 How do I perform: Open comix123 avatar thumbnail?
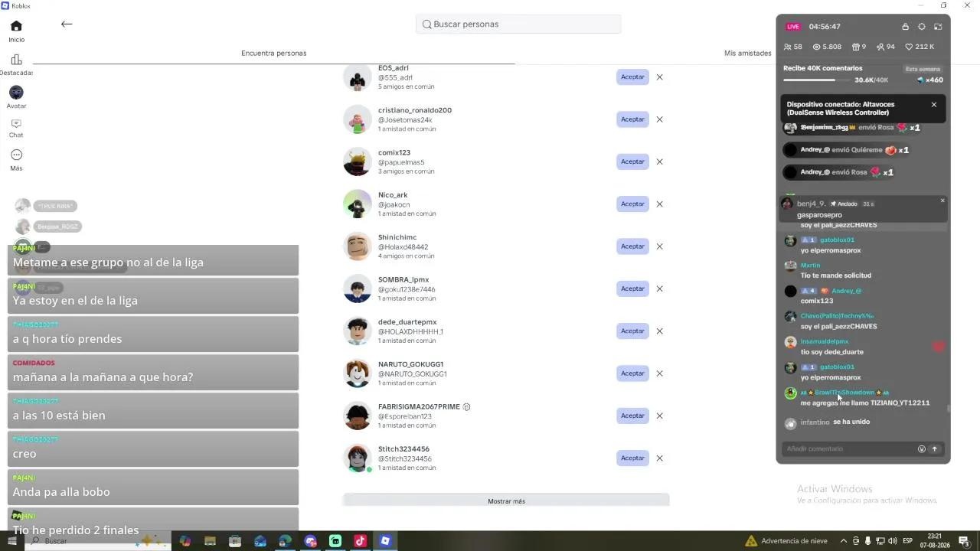click(x=357, y=161)
